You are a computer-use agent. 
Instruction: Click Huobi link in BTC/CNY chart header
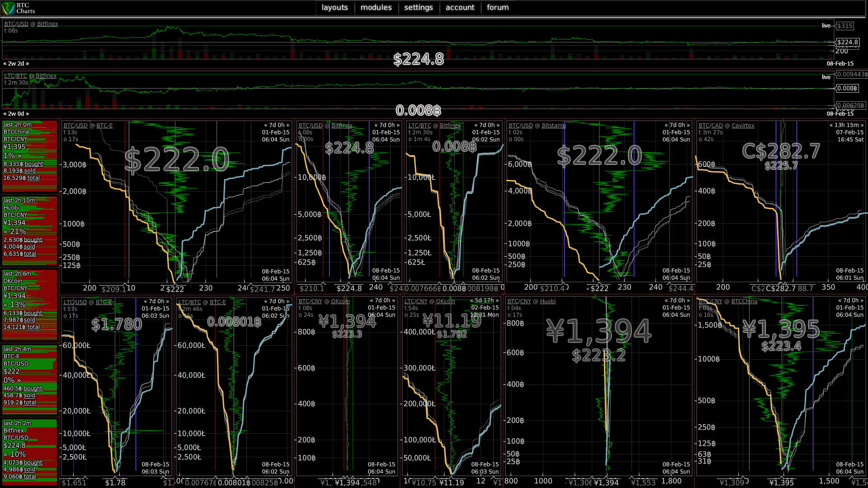[548, 301]
